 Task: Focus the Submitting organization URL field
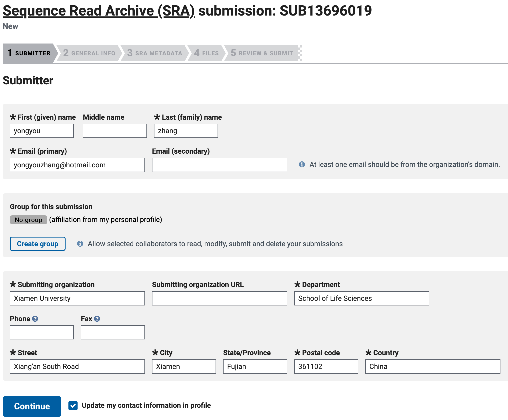219,298
